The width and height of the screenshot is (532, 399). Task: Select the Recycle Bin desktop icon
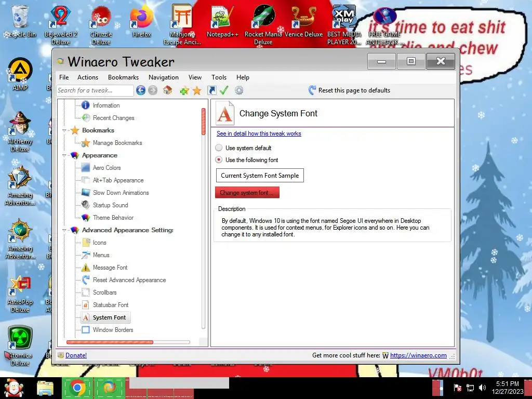[20, 21]
